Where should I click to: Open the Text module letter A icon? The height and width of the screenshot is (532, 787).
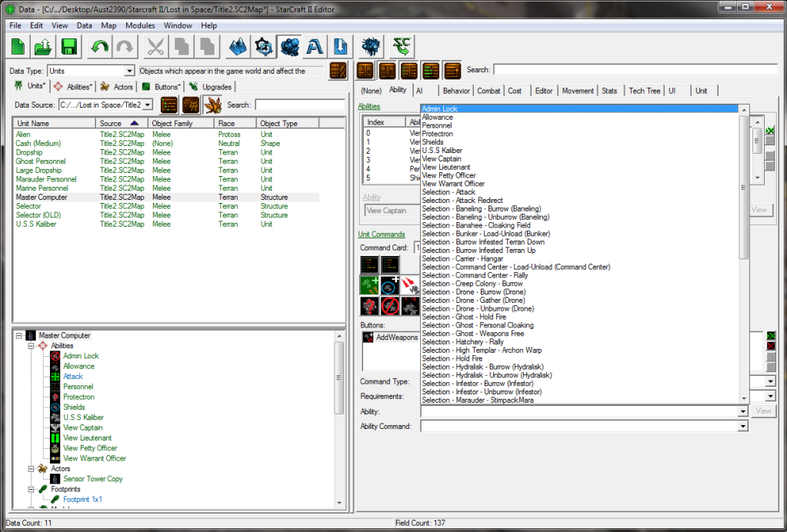click(315, 47)
